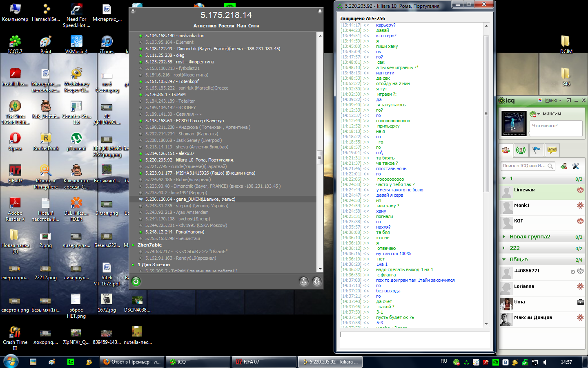Toggle the 1 Див 3 сезон network
588x368 pixels.
click(133, 265)
